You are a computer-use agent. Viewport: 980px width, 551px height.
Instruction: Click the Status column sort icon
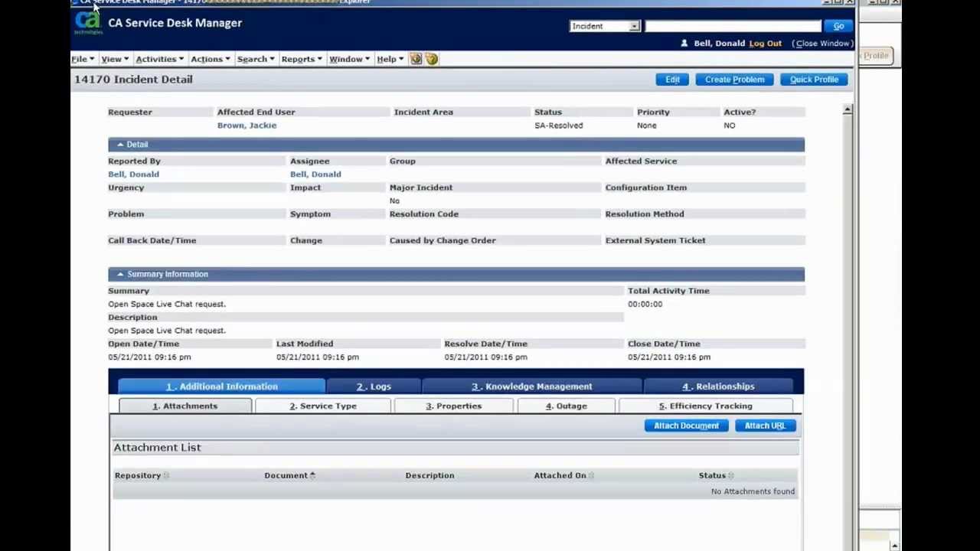[x=732, y=475]
